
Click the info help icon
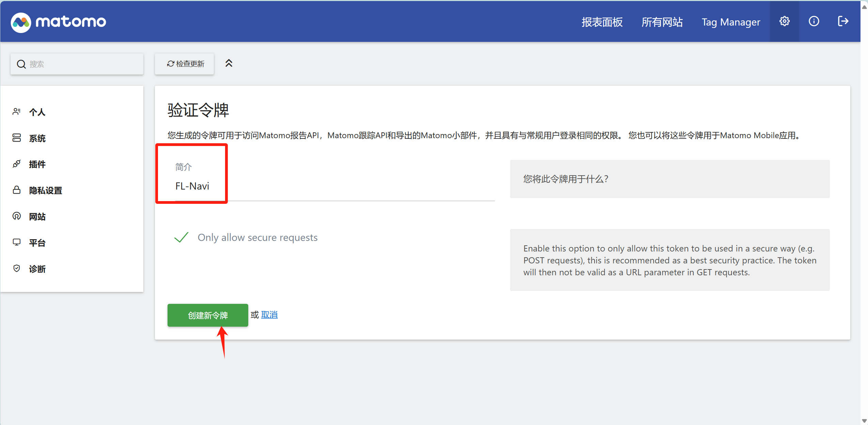pyautogui.click(x=814, y=21)
